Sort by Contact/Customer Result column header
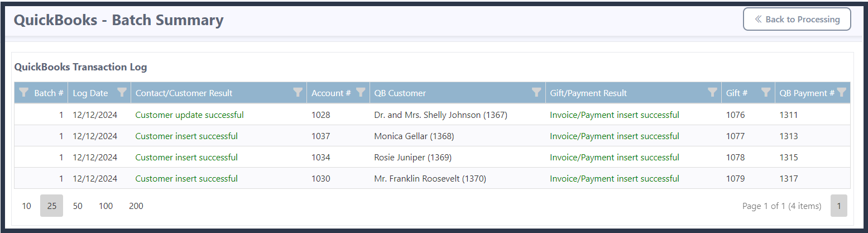The height and width of the screenshot is (233, 868). (184, 93)
